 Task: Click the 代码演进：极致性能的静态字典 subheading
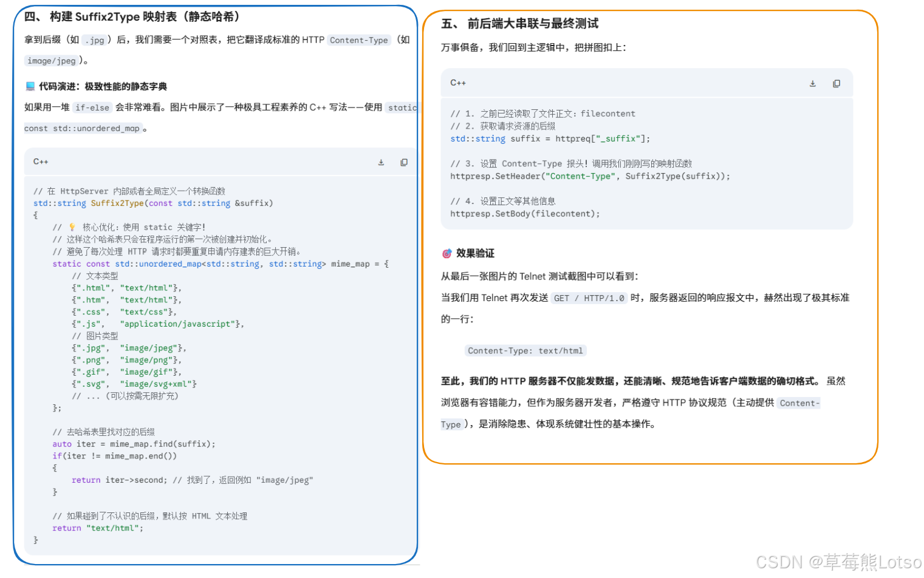pyautogui.click(x=103, y=86)
